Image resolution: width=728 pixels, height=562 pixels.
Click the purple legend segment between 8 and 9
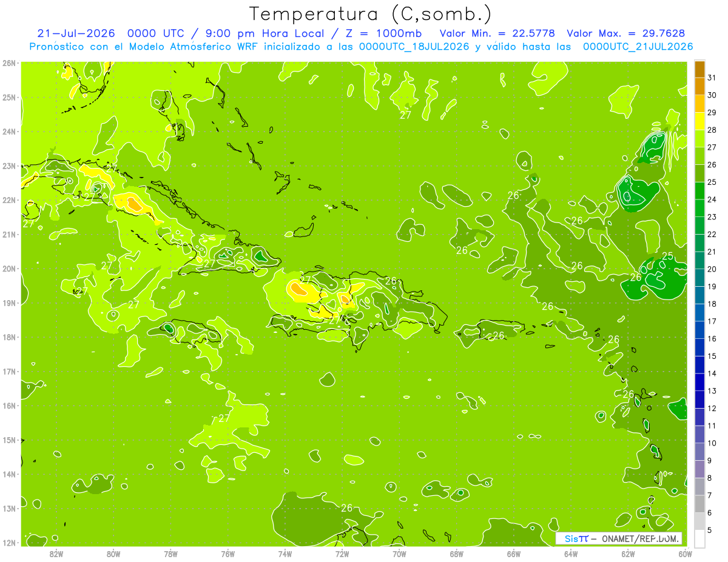[x=699, y=469]
